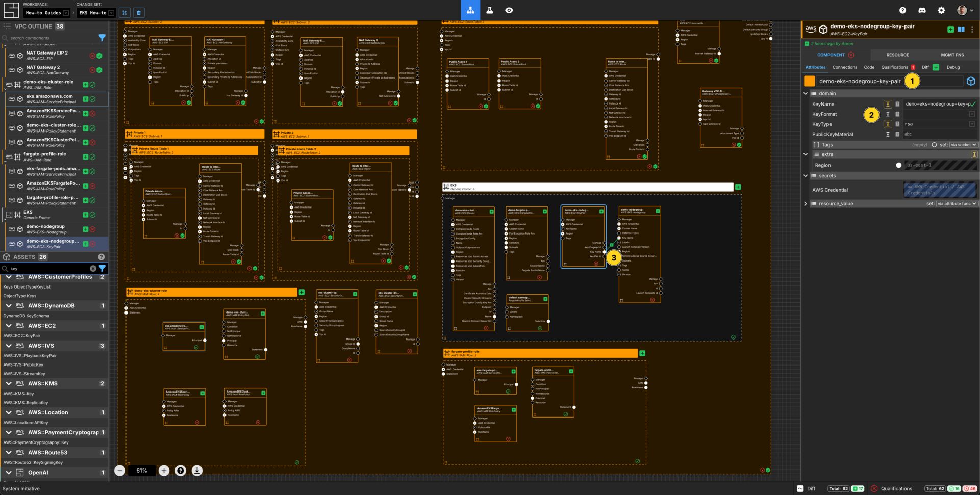This screenshot has height=495, width=980.
Task: Click demo-nodegroup failed qualification icon
Action: coord(92,229)
